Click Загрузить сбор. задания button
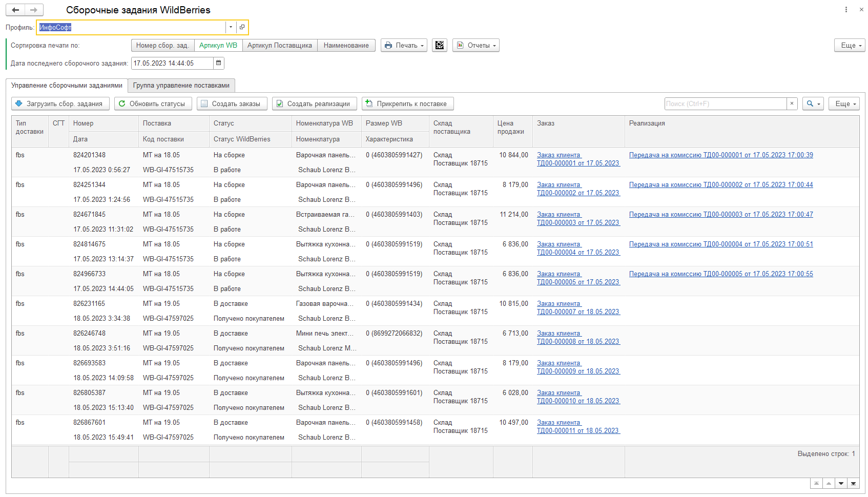 pyautogui.click(x=60, y=103)
